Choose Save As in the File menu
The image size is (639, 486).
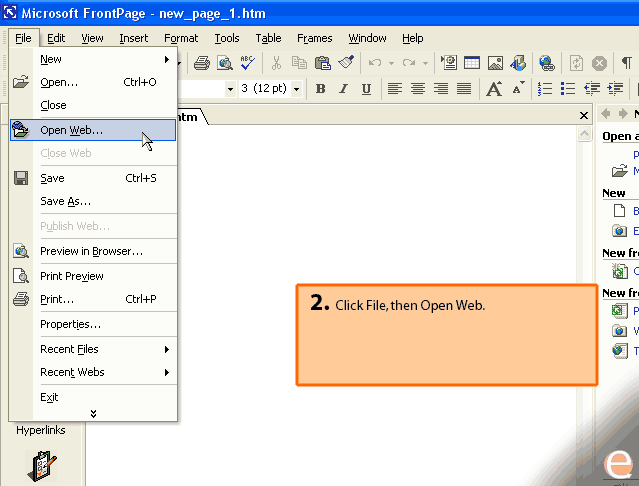[x=65, y=201]
